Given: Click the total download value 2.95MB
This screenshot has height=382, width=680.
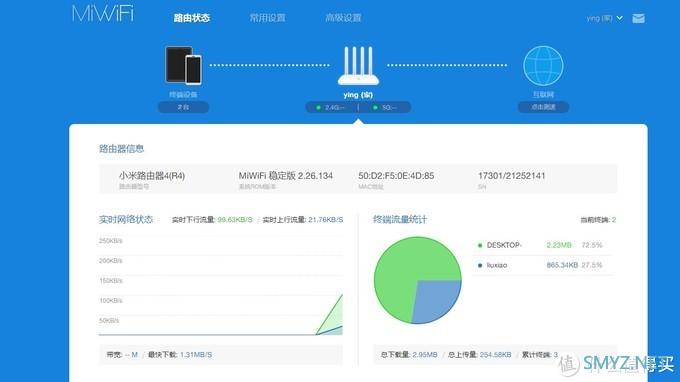Looking at the screenshot, I should [x=425, y=355].
